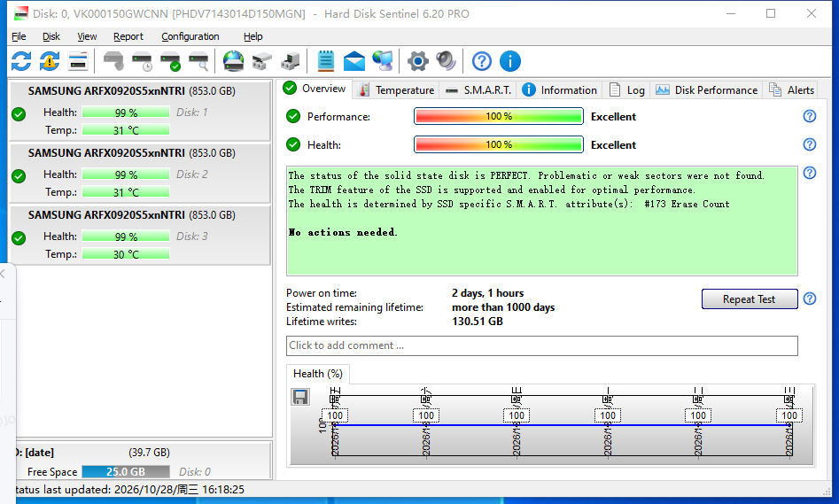Click the Lifetime writes 130.51 GB value

coord(478,322)
